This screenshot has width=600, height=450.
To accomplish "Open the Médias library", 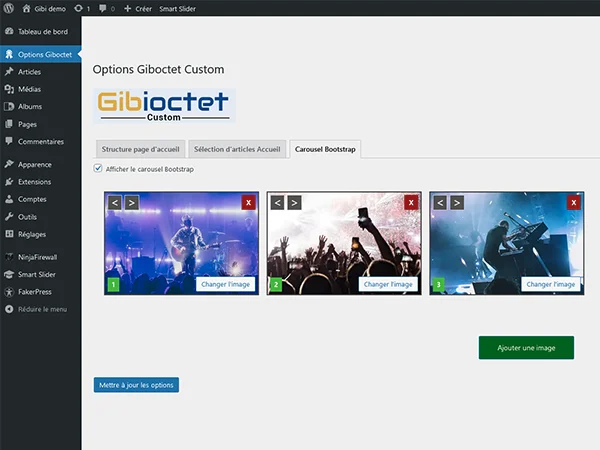I will click(x=41, y=89).
